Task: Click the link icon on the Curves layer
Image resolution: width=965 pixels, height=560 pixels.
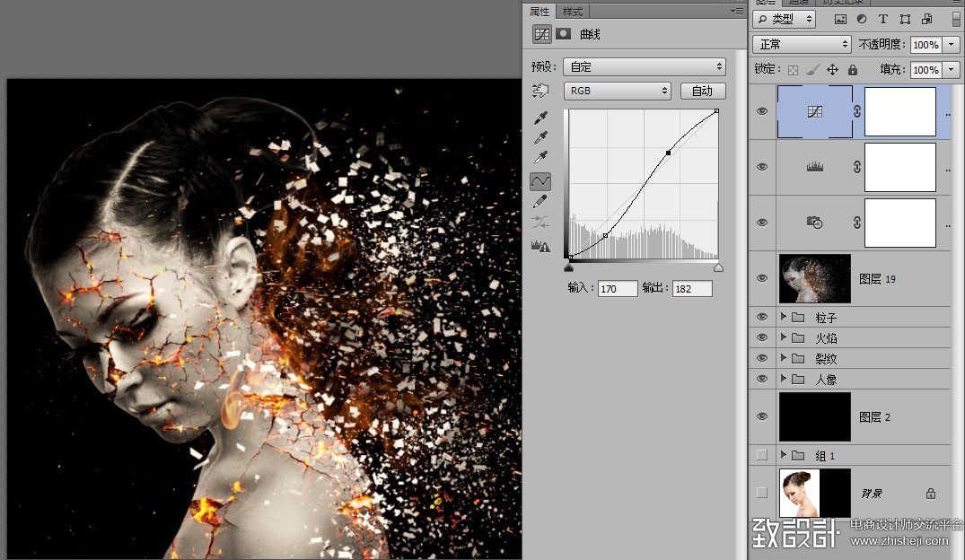Action: [857, 111]
